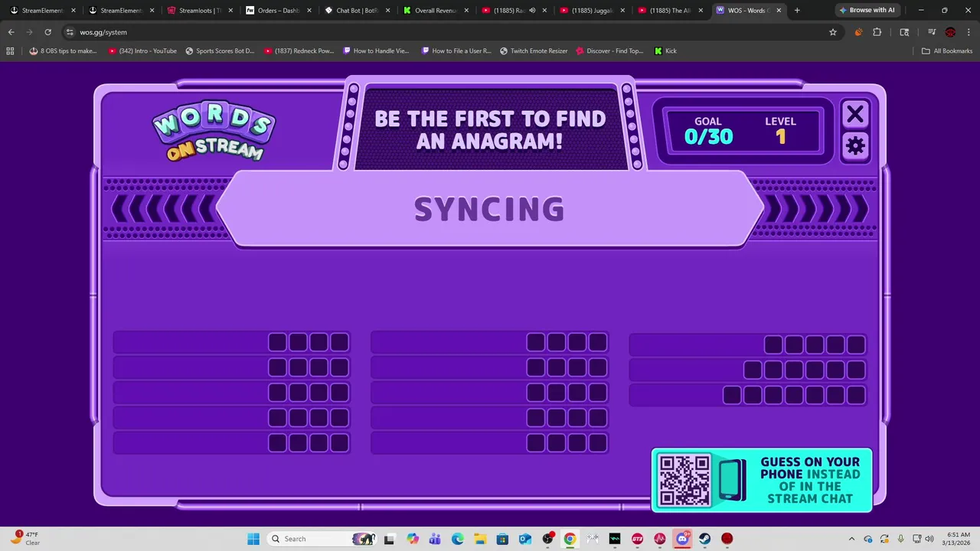Select the GOAL 0/30 counter
The image size is (980, 551).
click(x=708, y=131)
